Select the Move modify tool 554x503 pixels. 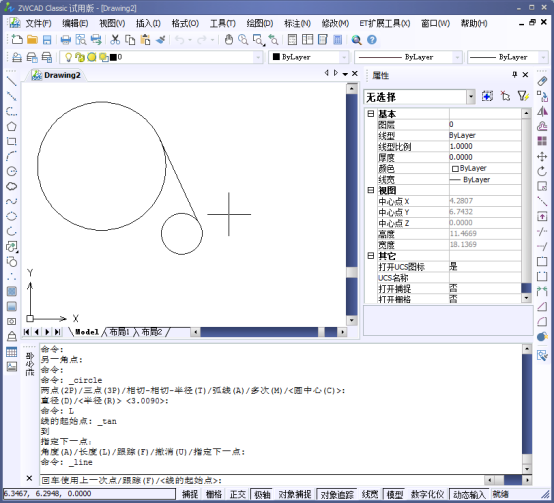[542, 156]
